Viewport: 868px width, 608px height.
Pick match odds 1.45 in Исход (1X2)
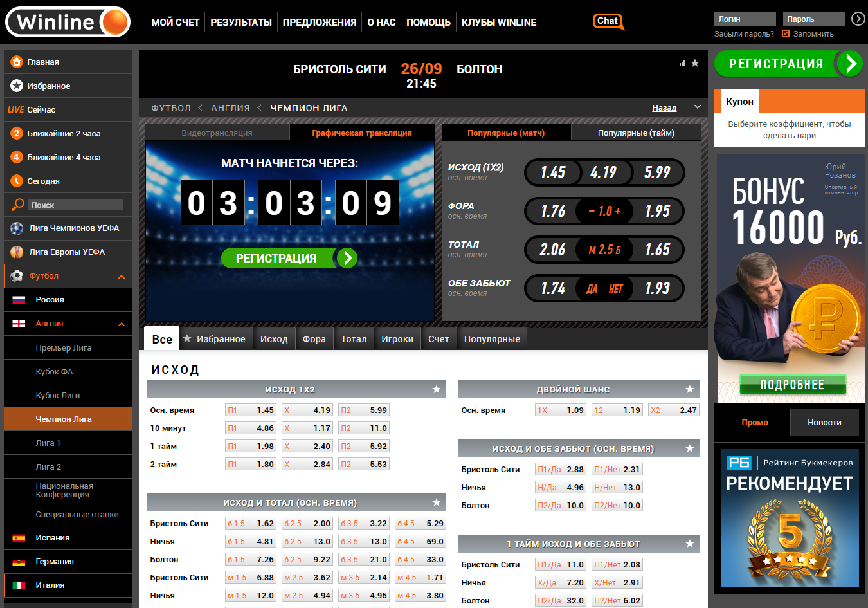click(553, 172)
